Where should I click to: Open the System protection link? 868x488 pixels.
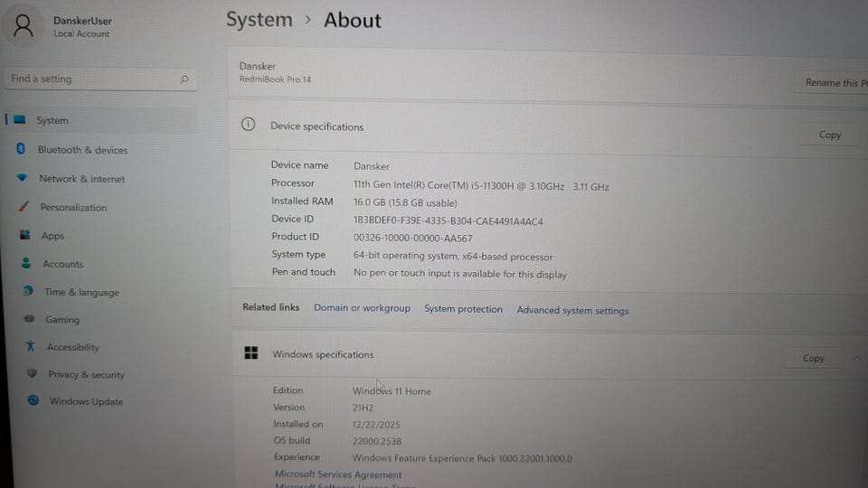[x=463, y=309]
